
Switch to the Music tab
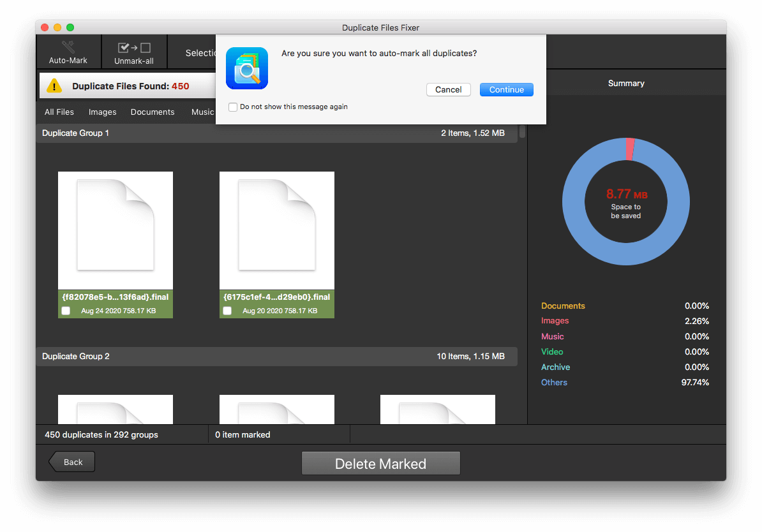coord(203,112)
